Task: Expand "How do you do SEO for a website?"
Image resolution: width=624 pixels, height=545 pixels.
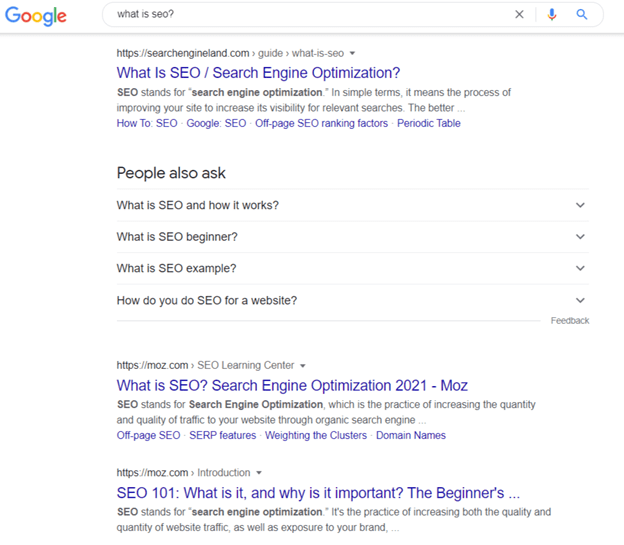Action: pos(353,300)
